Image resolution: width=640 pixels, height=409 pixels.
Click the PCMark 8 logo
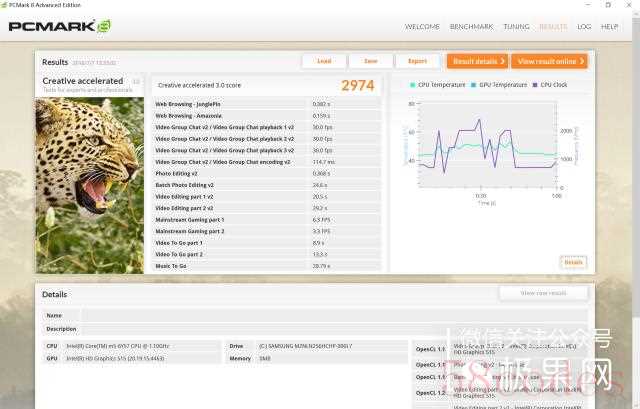tap(60, 26)
